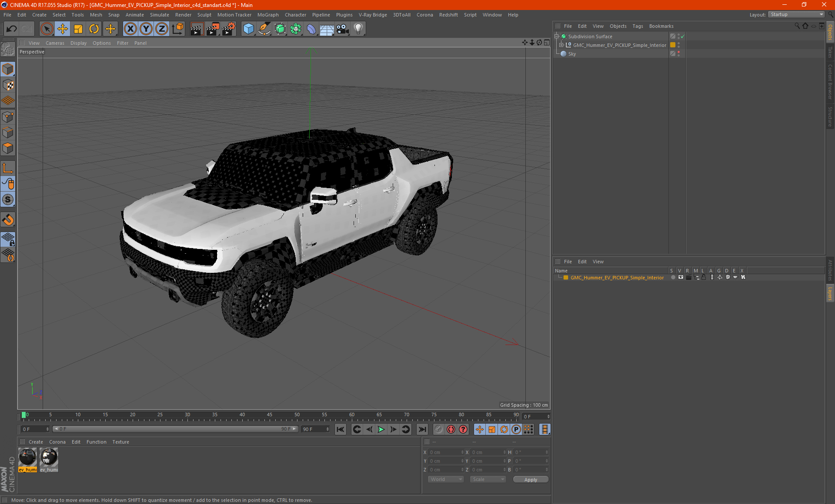Open the deformer objects icon
Image resolution: width=835 pixels, height=504 pixels.
coord(311,29)
